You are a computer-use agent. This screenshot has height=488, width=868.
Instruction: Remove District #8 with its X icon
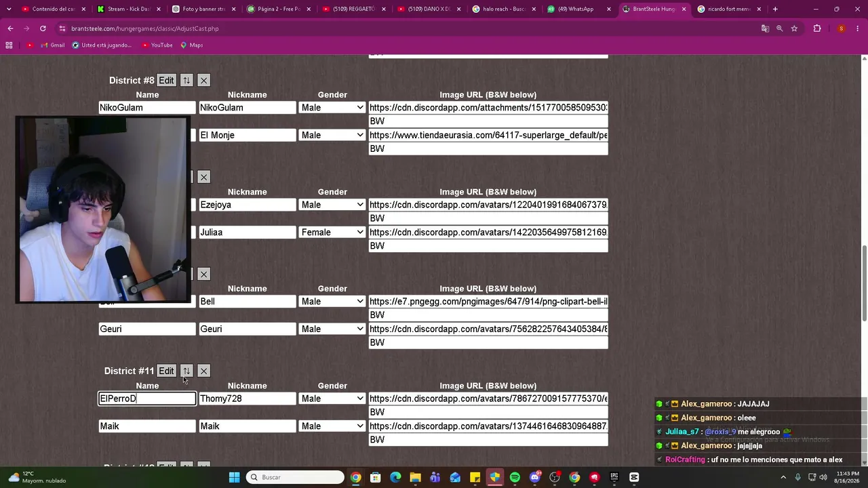point(203,80)
